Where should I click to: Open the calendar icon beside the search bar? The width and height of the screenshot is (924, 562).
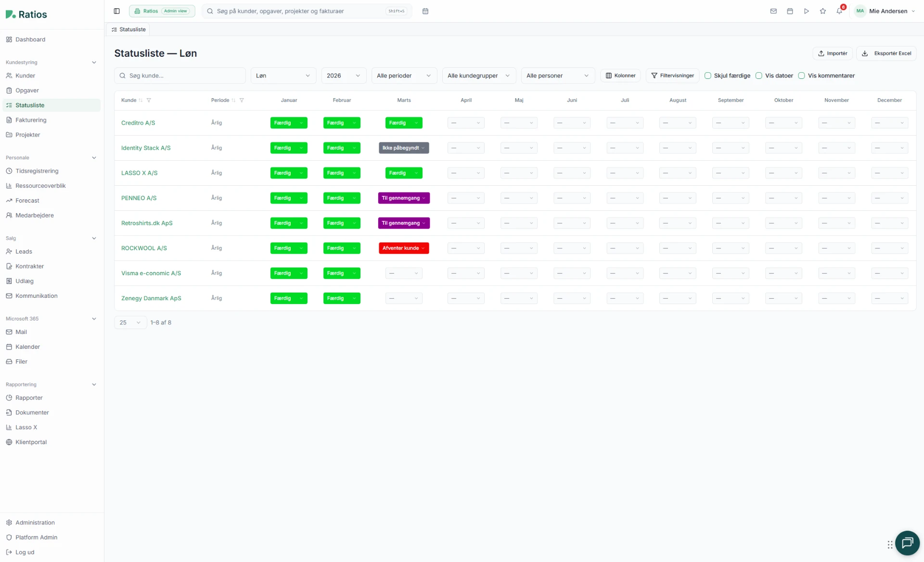point(425,11)
